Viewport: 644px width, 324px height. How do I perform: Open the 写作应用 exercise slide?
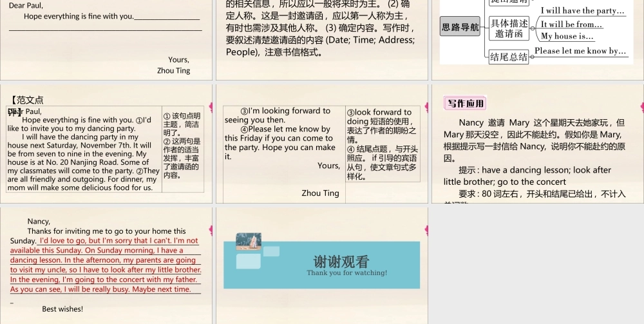538,144
